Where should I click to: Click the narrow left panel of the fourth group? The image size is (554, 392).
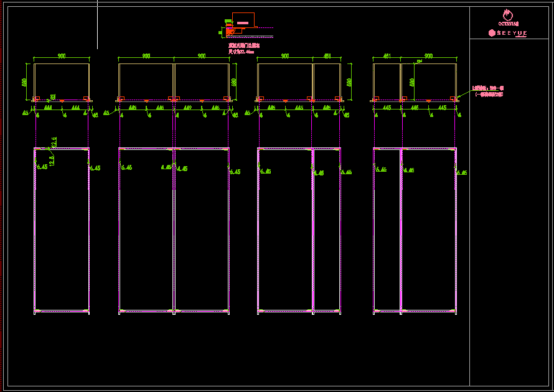pyautogui.click(x=387, y=230)
